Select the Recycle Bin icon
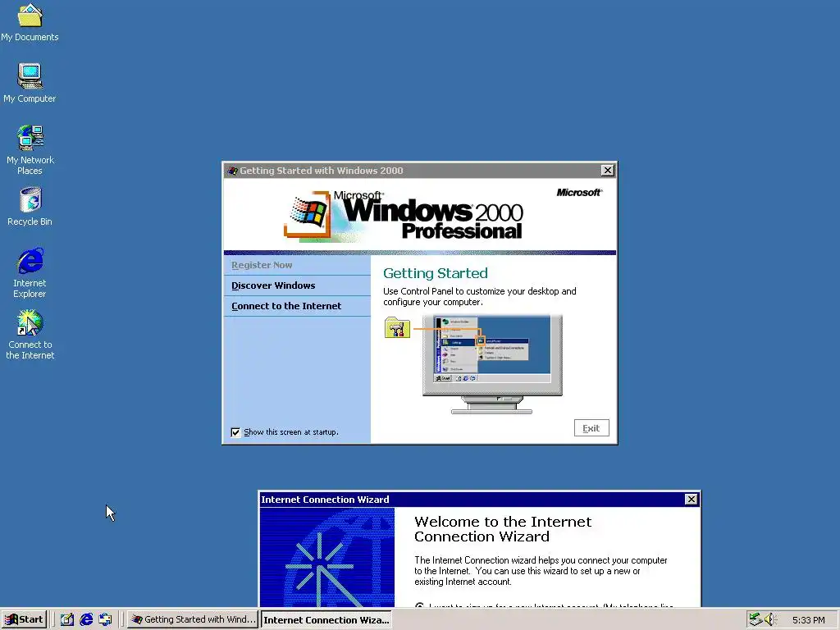The height and width of the screenshot is (630, 840). [30, 206]
